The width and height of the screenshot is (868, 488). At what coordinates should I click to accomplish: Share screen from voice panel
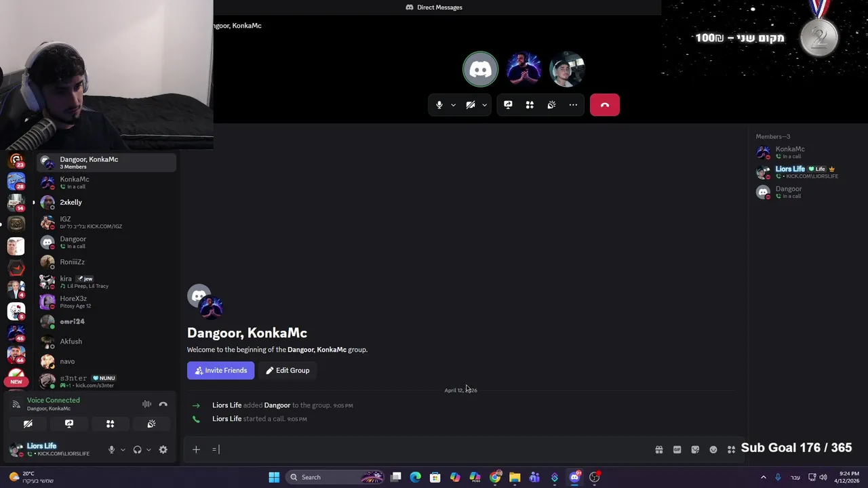(x=69, y=424)
